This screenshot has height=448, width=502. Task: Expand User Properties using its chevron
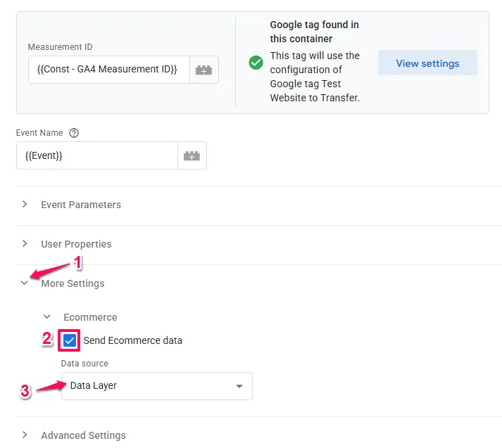[x=25, y=244]
